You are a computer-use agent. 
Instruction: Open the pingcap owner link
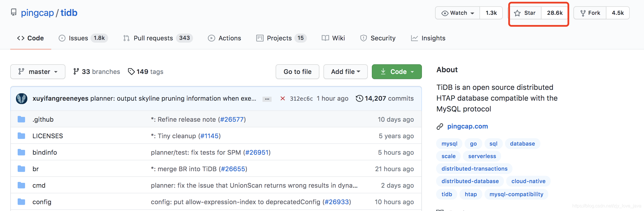pyautogui.click(x=37, y=13)
